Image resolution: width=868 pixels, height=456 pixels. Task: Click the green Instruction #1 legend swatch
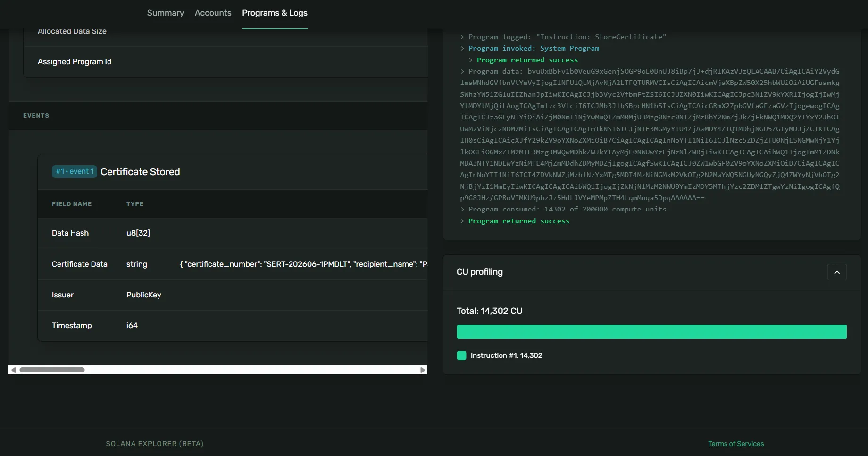[x=461, y=355]
